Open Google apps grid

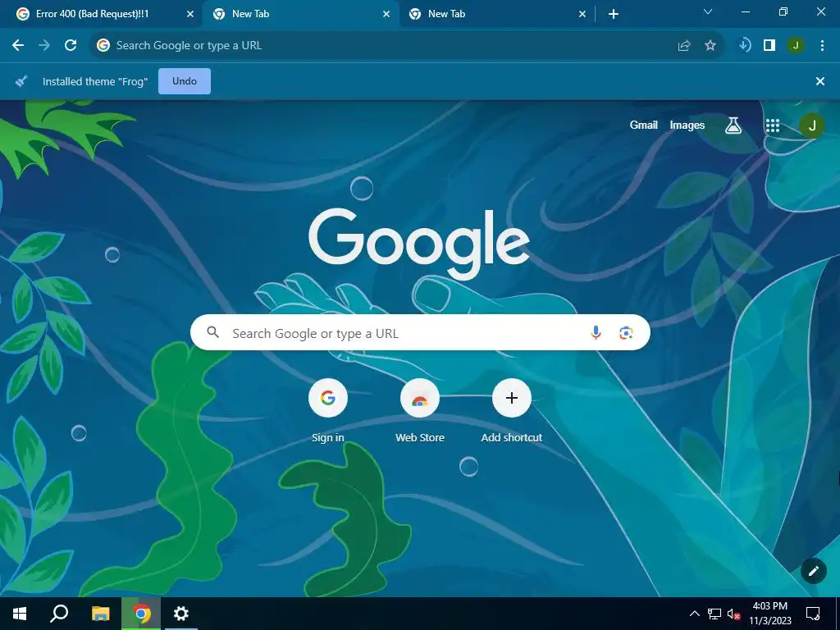click(x=773, y=126)
